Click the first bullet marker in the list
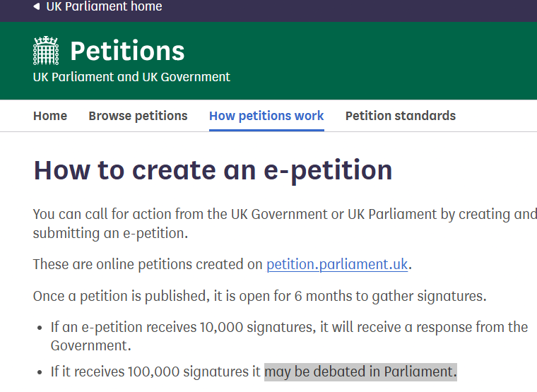The image size is (537, 392). (x=40, y=328)
